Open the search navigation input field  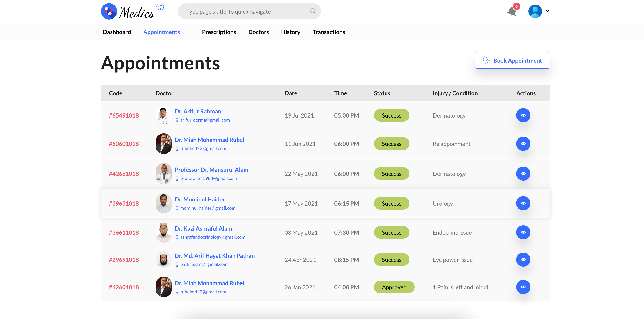coord(249,12)
